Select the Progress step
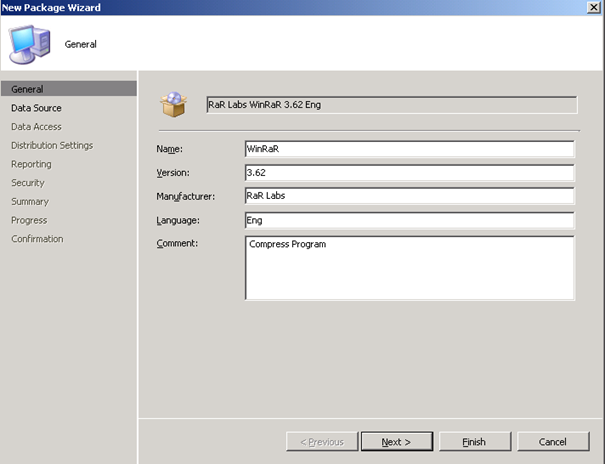This screenshot has height=464, width=605. [x=29, y=220]
